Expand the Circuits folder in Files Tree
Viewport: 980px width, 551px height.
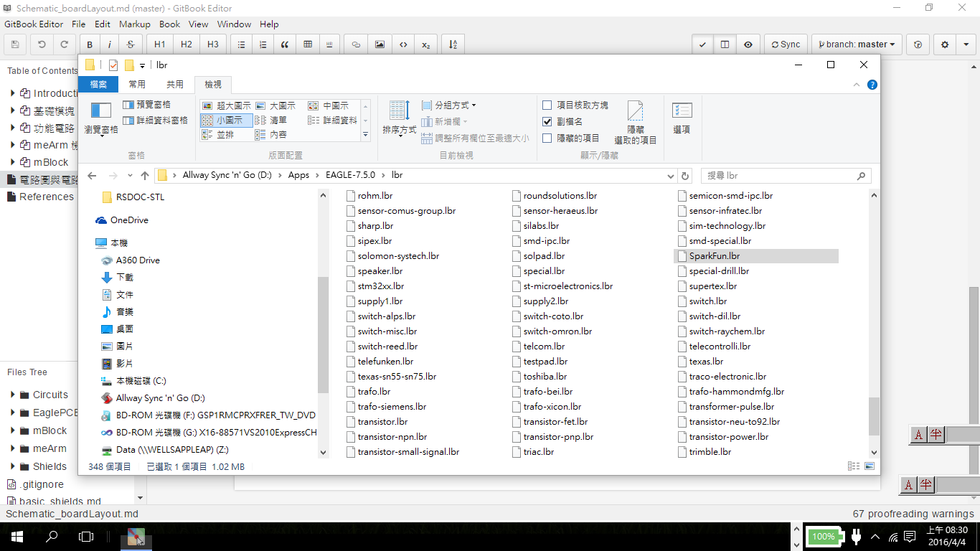(13, 395)
